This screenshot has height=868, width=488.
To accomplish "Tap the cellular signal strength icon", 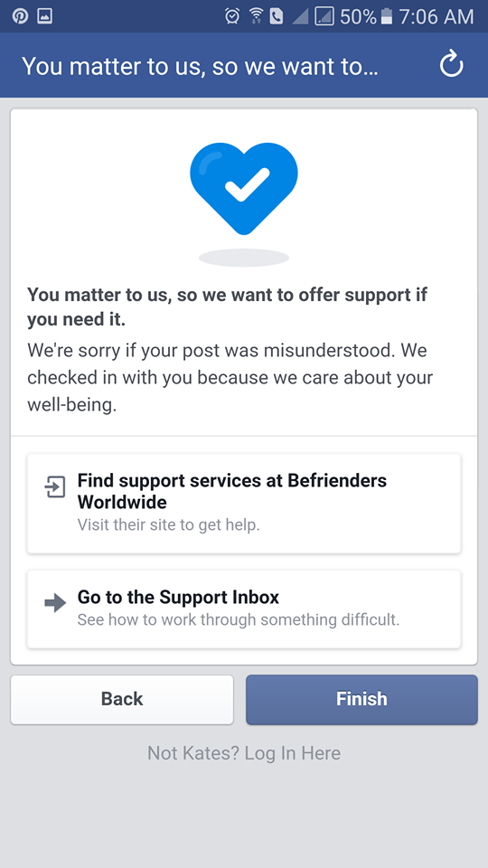I will coord(300,16).
